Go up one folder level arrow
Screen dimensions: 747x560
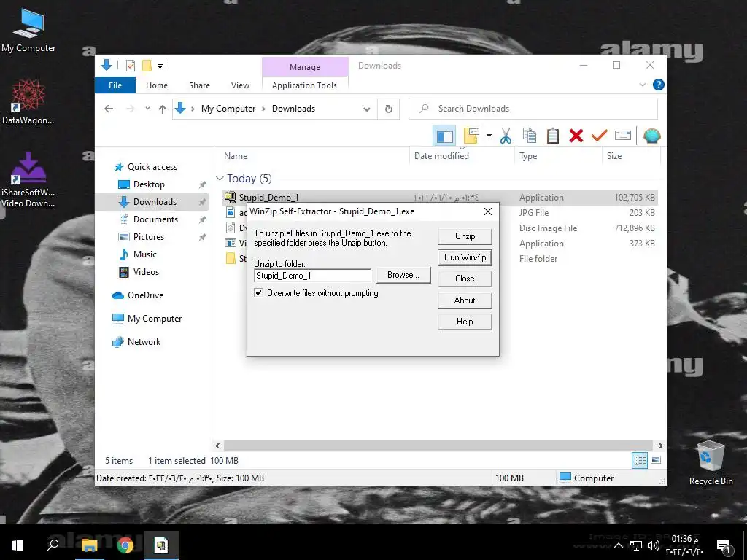coord(163,109)
